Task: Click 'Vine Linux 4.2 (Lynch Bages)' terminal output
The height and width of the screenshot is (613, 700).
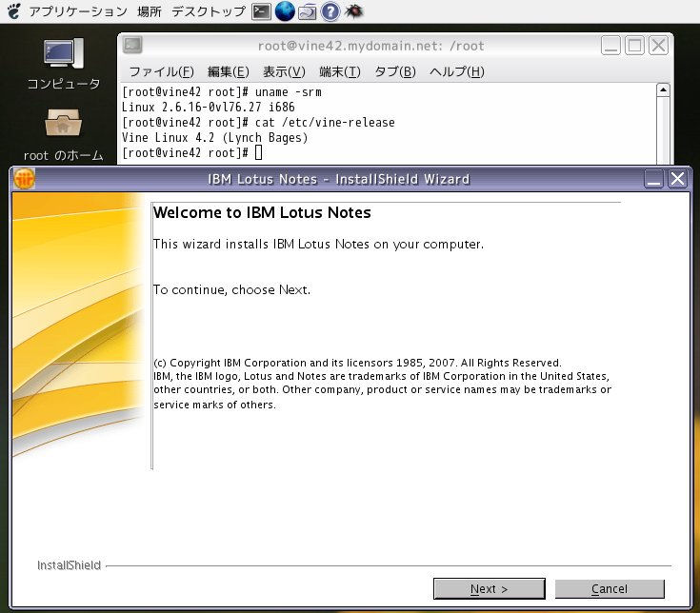Action: 214,138
